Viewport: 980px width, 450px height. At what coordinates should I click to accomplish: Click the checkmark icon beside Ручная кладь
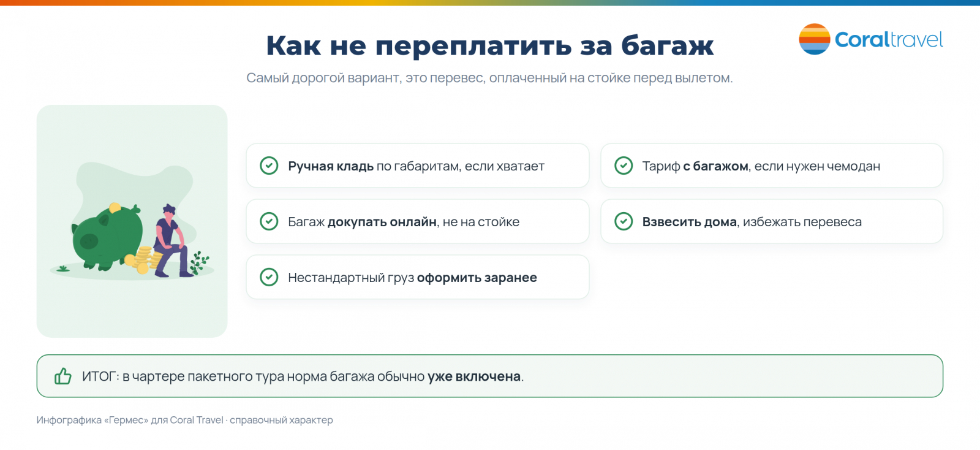(x=269, y=166)
